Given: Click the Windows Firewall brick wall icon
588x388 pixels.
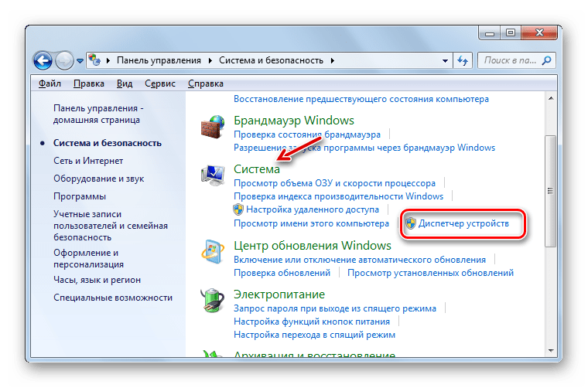Looking at the screenshot, I should tap(212, 127).
